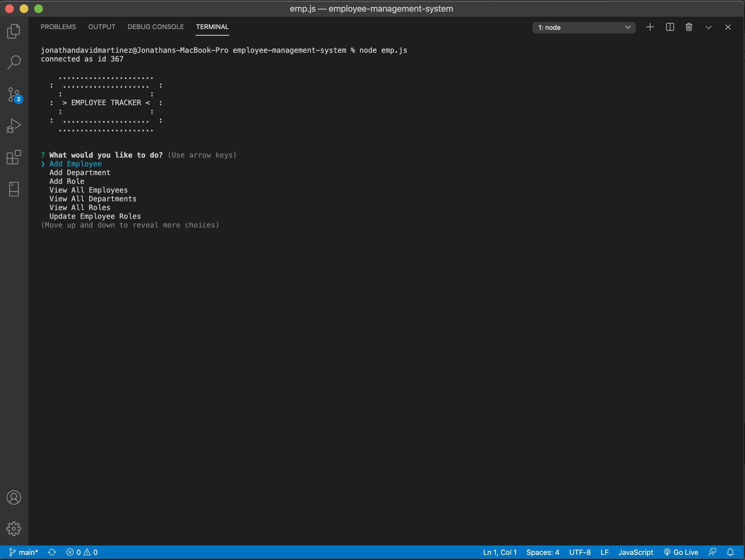Open the Explorer file icon in the activity bar
This screenshot has height=560, width=745.
[14, 31]
